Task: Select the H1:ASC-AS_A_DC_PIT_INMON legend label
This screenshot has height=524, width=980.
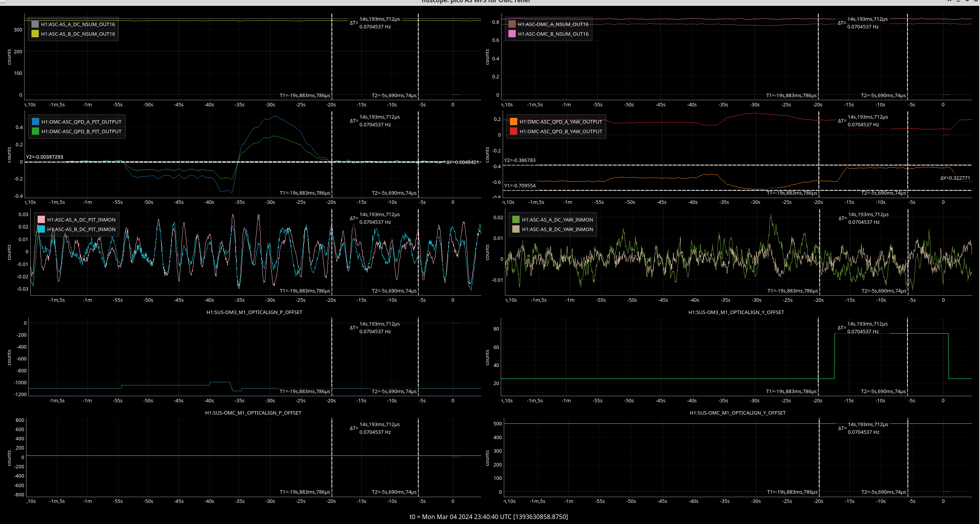Action: [x=81, y=220]
